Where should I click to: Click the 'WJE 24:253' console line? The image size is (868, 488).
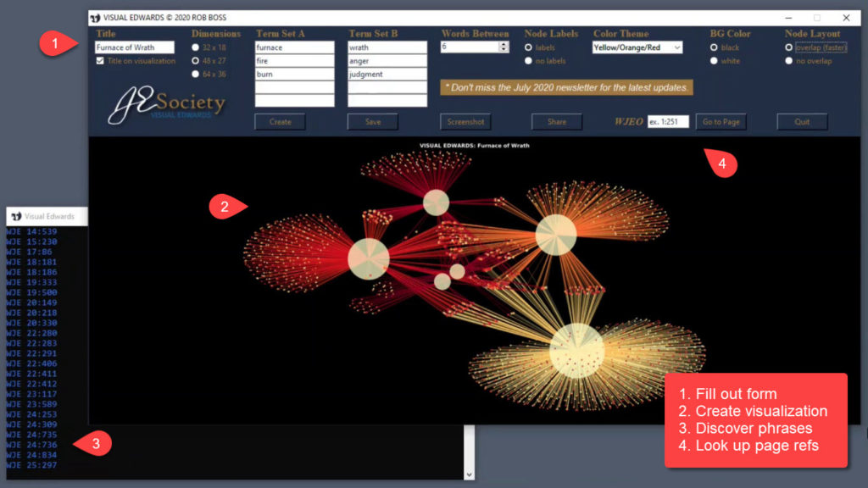[x=31, y=414]
